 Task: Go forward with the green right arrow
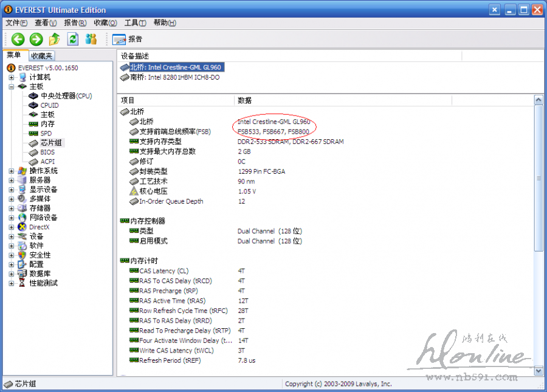(x=36, y=39)
